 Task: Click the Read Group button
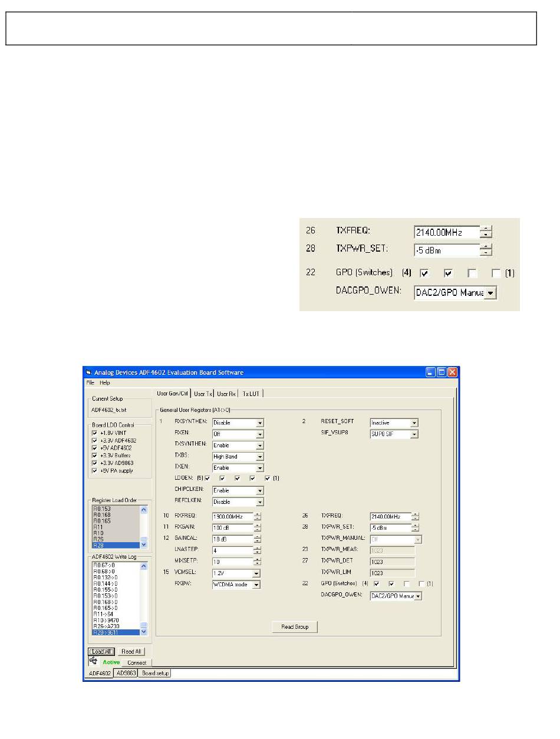click(x=295, y=626)
